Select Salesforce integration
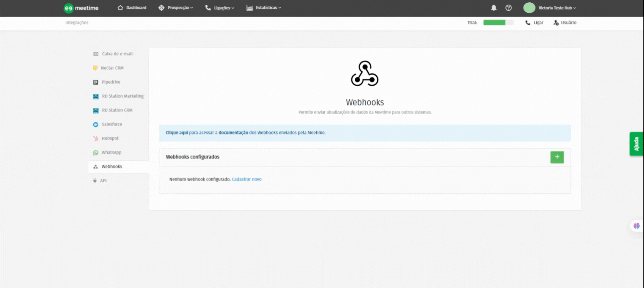The width and height of the screenshot is (644, 288). click(112, 125)
